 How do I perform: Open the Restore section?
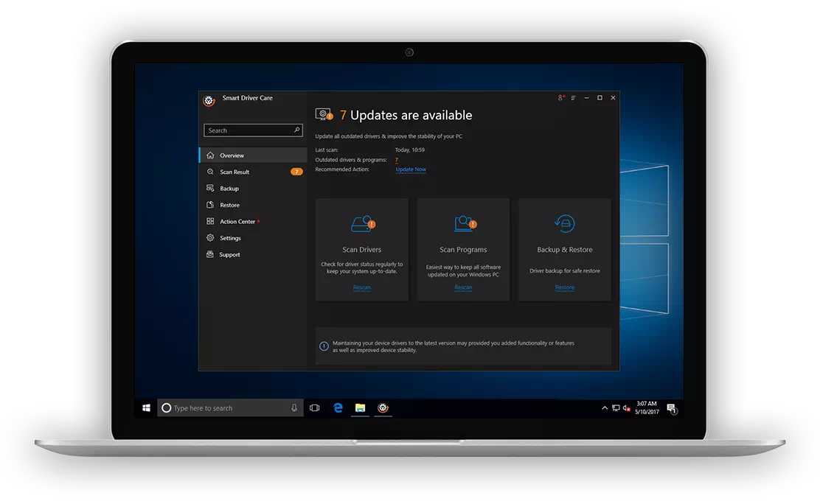tap(253, 204)
